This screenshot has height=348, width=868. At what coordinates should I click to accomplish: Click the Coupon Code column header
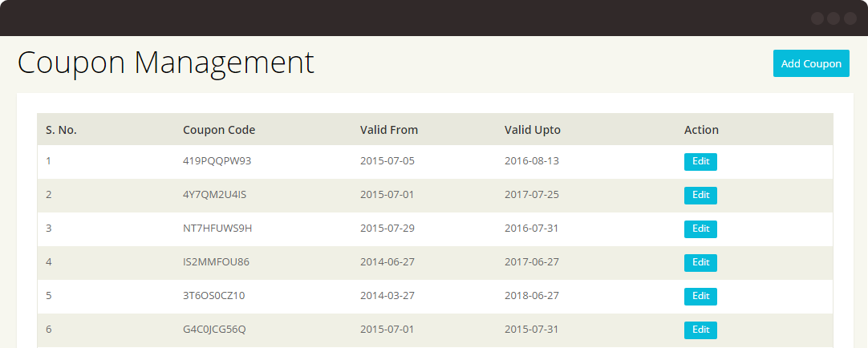[219, 130]
